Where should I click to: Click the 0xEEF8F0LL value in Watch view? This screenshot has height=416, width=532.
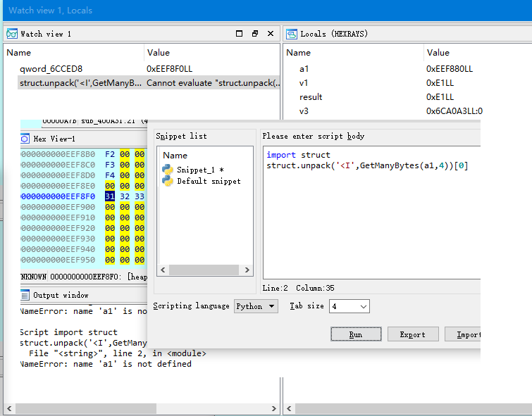tap(169, 69)
